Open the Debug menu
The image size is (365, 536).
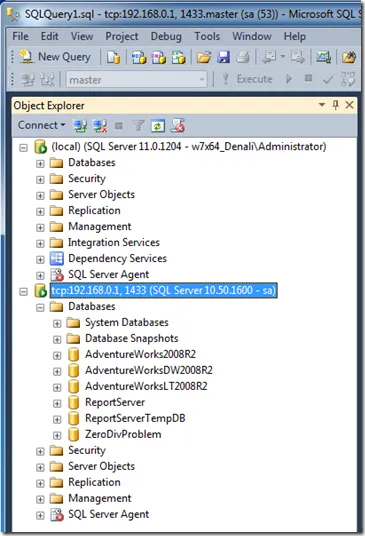(166, 36)
